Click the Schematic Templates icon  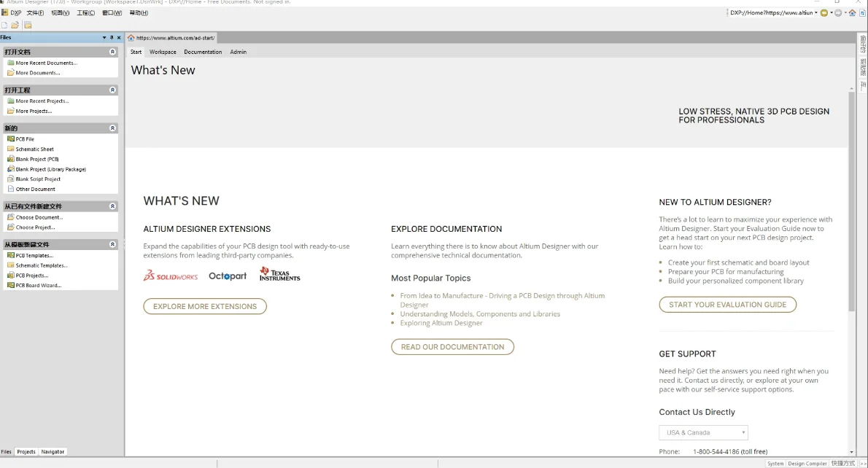tap(10, 265)
